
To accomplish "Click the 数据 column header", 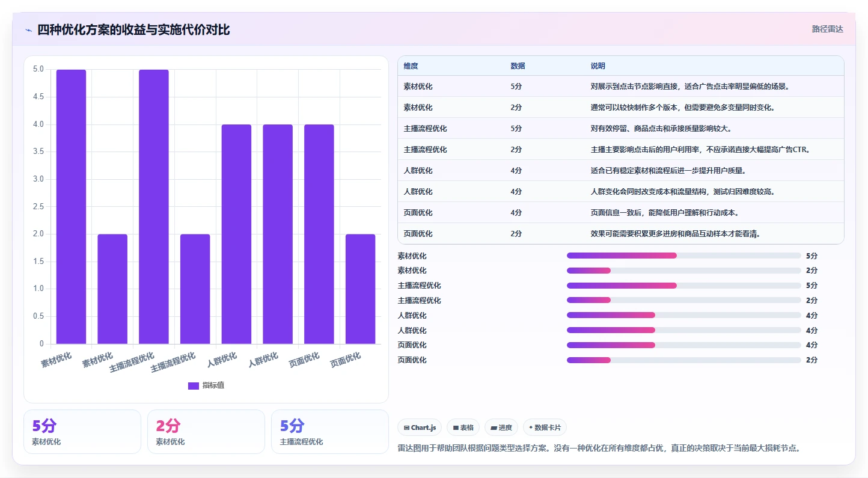I will [x=518, y=66].
